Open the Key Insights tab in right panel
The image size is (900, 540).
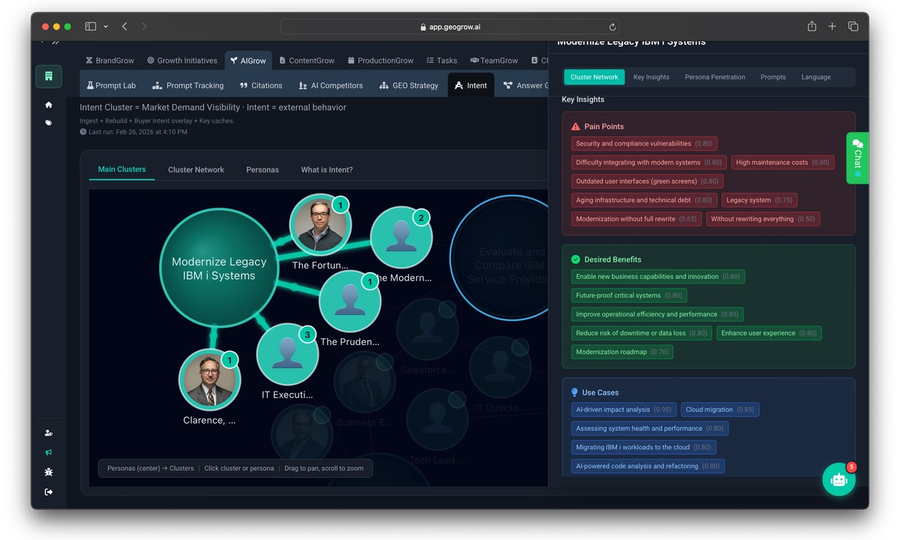(x=651, y=77)
